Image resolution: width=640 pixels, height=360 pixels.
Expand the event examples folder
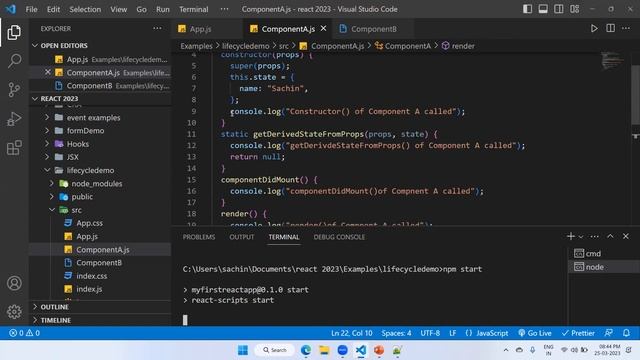click(x=100, y=118)
